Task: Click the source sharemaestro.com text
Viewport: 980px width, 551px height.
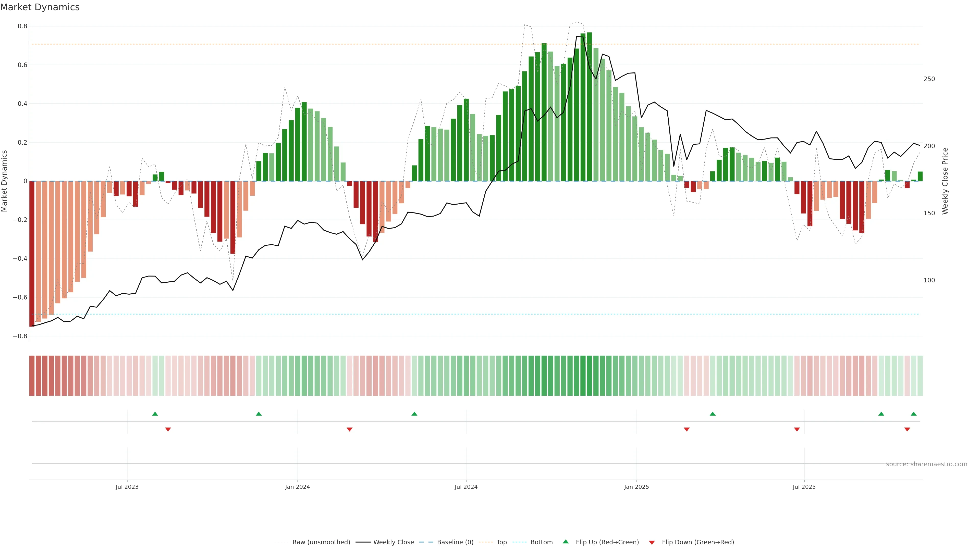Action: [x=926, y=464]
